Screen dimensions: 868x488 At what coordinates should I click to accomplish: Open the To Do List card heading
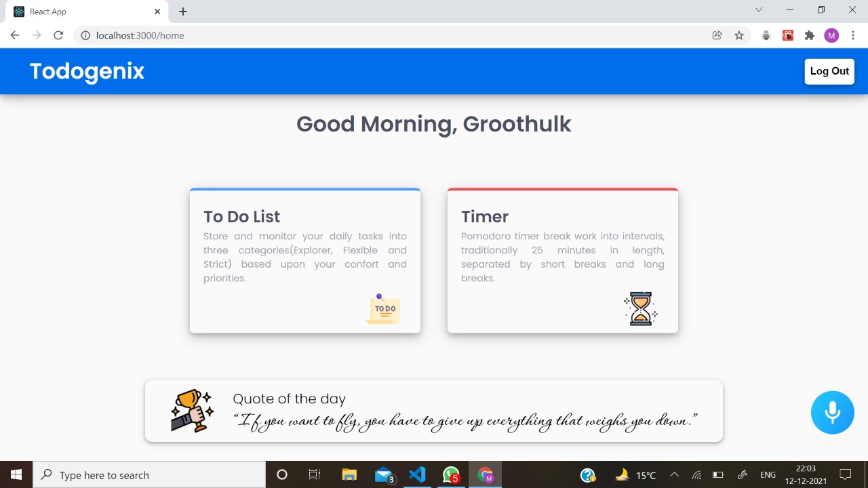pyautogui.click(x=241, y=216)
